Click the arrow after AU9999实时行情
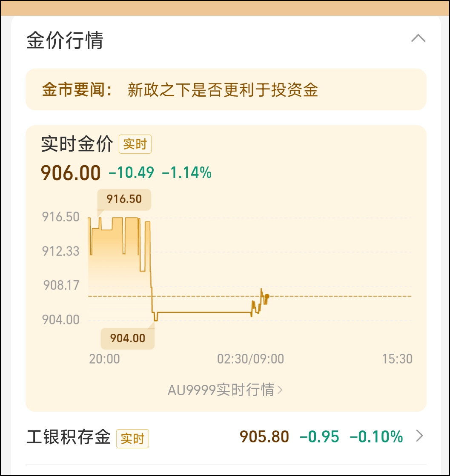450x476 pixels. pos(280,390)
